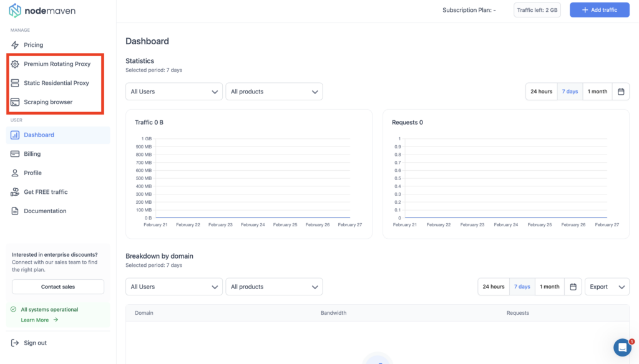Viewport: 639px width, 364px height.
Task: Select 1 month in Breakdown by domain
Action: [x=550, y=287]
